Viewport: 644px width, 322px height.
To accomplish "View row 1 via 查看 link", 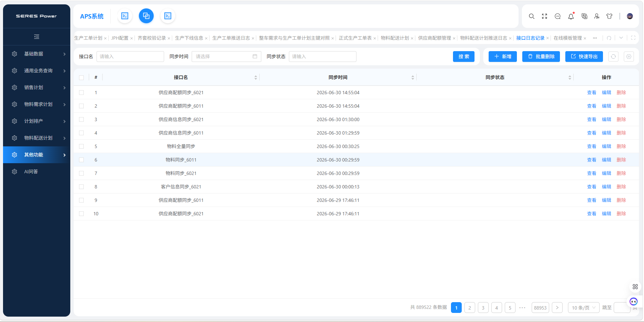I will pos(592,93).
